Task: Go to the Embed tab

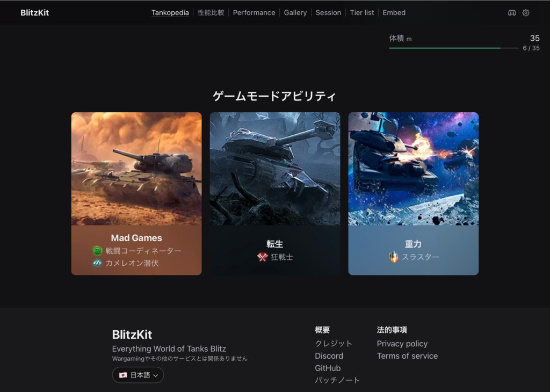Action: pos(394,13)
